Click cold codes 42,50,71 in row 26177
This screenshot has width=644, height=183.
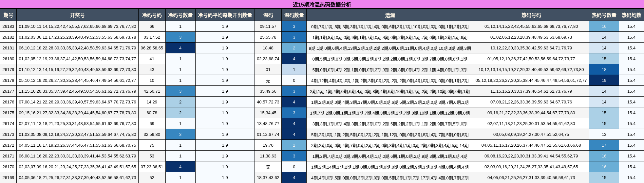(152, 91)
